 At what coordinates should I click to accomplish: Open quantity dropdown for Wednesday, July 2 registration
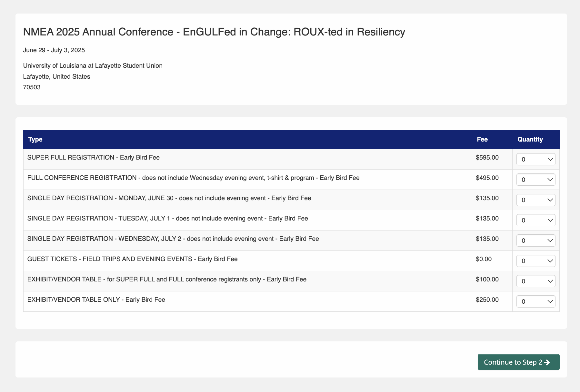(x=536, y=240)
